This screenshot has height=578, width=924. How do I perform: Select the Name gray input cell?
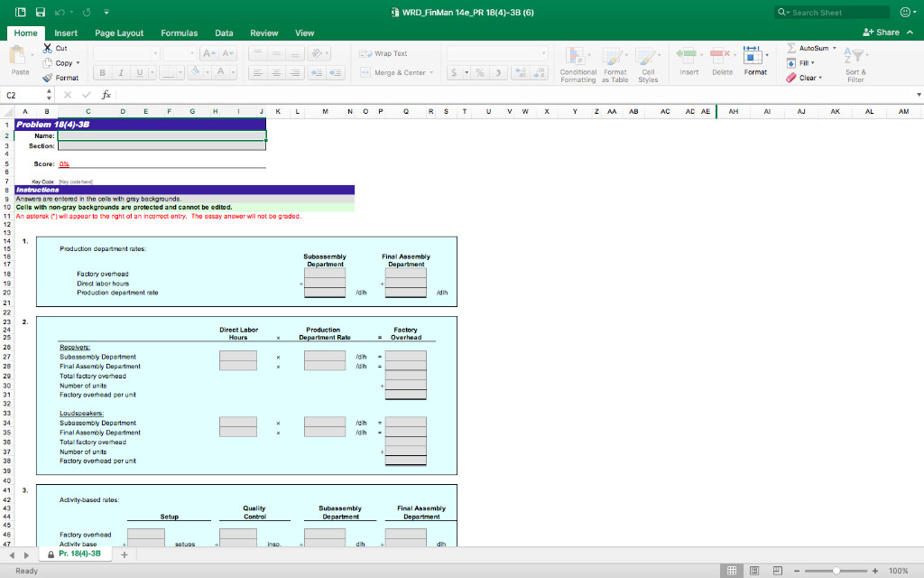(162, 135)
